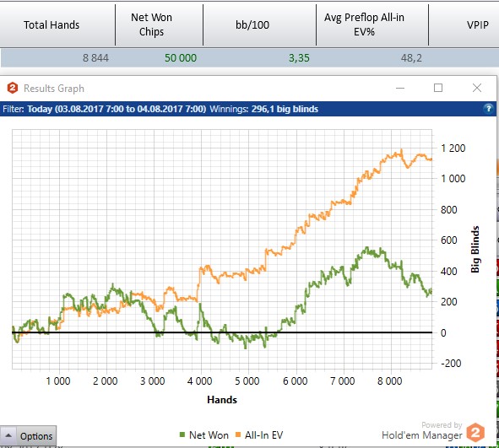The image size is (499, 448).
Task: Click the green Net Won legend swatch
Action: pos(182,435)
